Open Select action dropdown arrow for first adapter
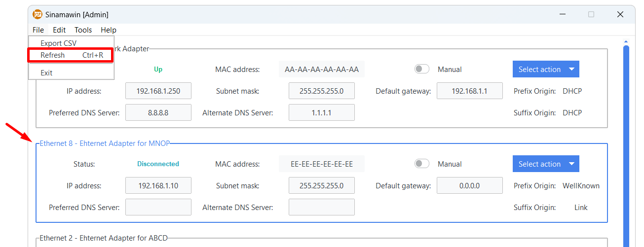The image size is (644, 247). tap(572, 70)
